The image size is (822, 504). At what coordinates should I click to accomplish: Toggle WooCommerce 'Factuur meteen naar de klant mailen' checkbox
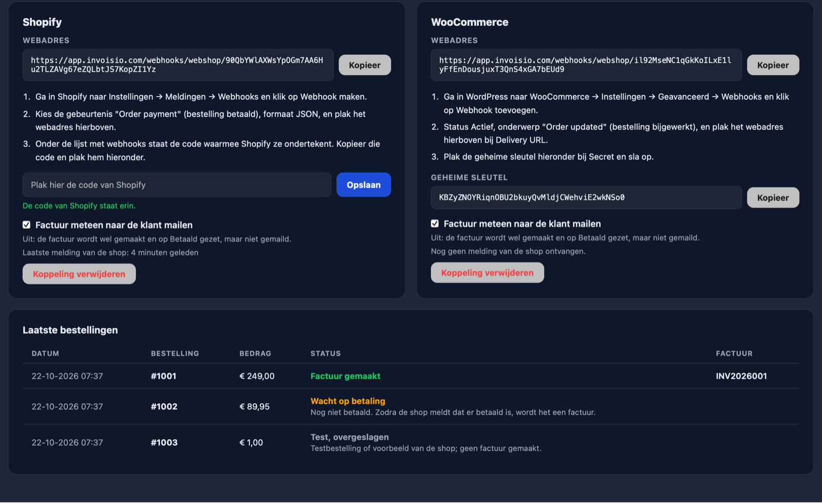(x=435, y=224)
